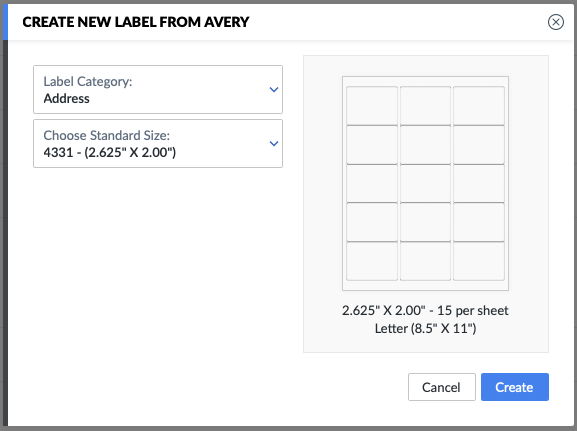Select the first-row third-column label in the preview

[479, 106]
